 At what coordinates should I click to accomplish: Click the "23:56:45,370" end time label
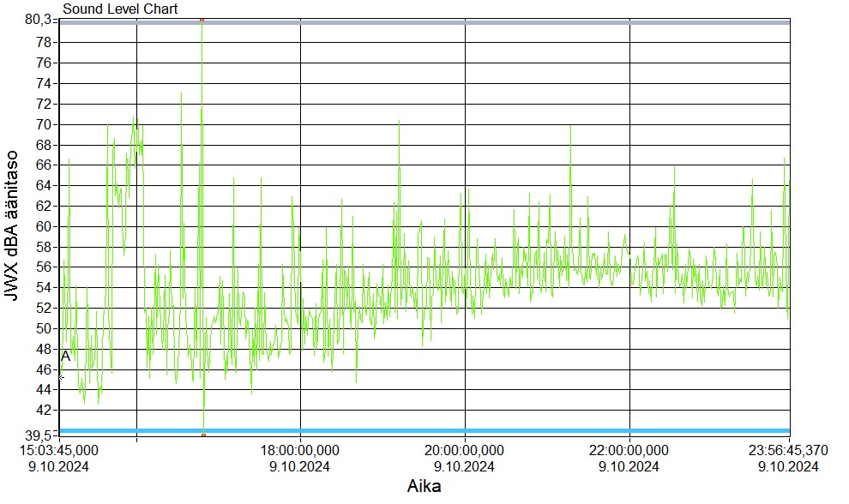pyautogui.click(x=788, y=450)
